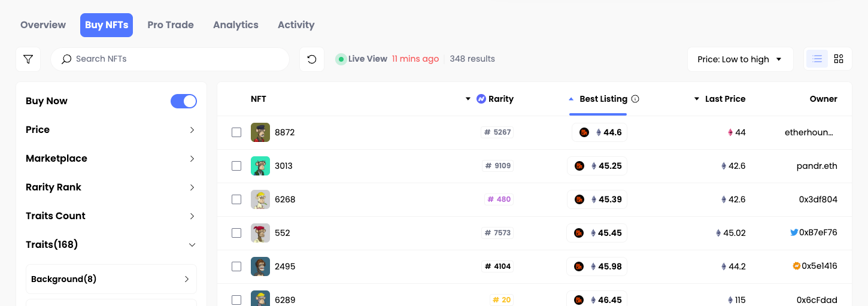Screen dimensions: 868x306
Task: Check the box for NFT 6289
Action: coord(236,300)
